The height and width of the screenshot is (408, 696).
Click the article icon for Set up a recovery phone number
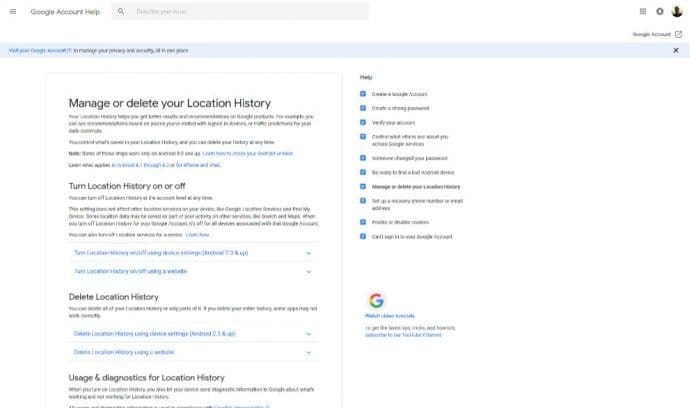pyautogui.click(x=363, y=201)
